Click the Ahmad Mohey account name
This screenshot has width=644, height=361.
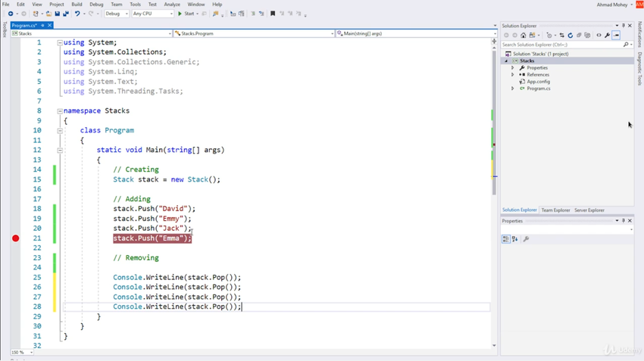point(612,5)
